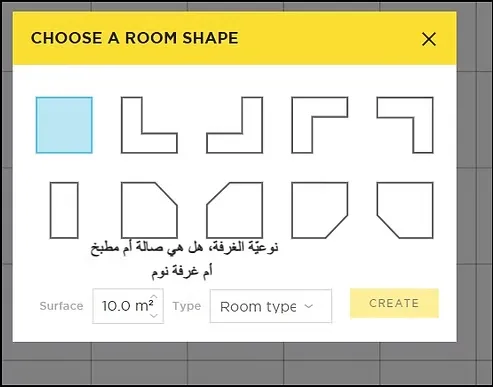
Task: Pick the room with cut top-left corner
Action: (235, 210)
